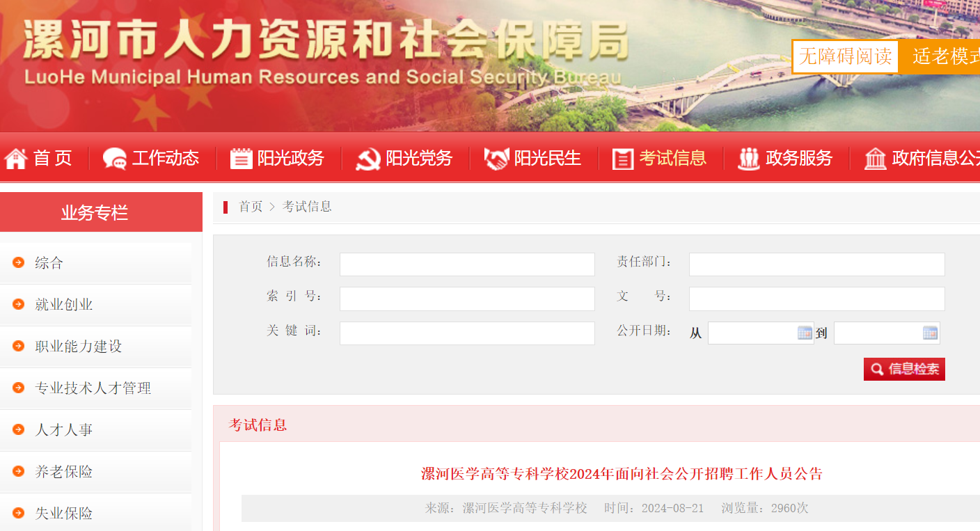The image size is (980, 531).
Task: Click the orange arrow icon next to 就业创业
Action: [x=19, y=304]
